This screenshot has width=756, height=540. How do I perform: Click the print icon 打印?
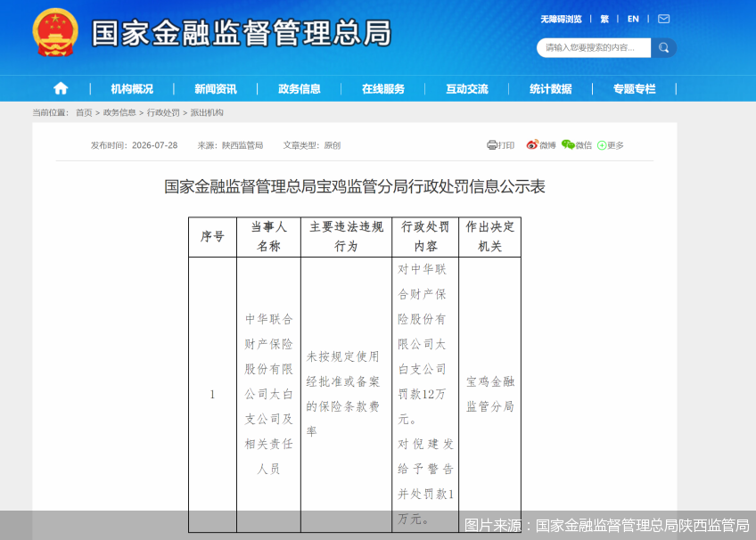(500, 145)
